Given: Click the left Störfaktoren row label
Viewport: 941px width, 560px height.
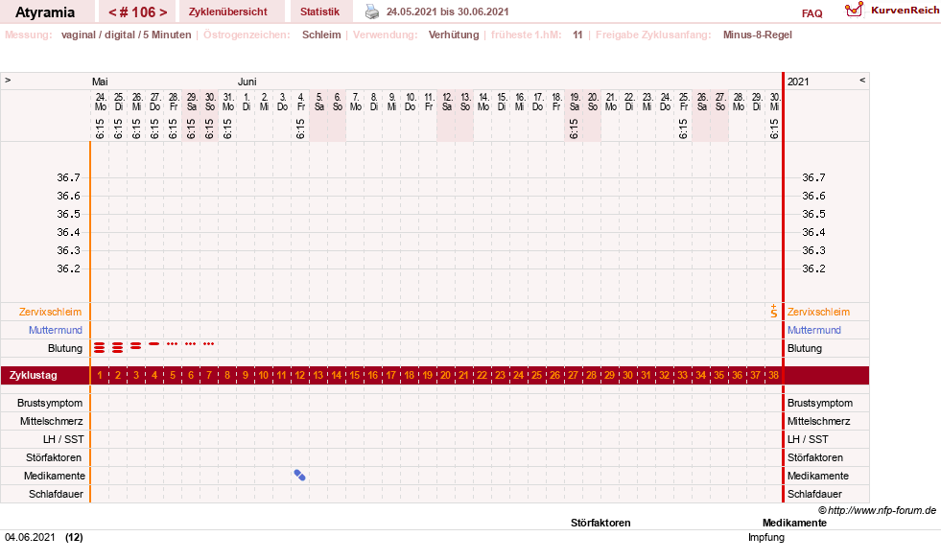Looking at the screenshot, I should (x=54, y=457).
